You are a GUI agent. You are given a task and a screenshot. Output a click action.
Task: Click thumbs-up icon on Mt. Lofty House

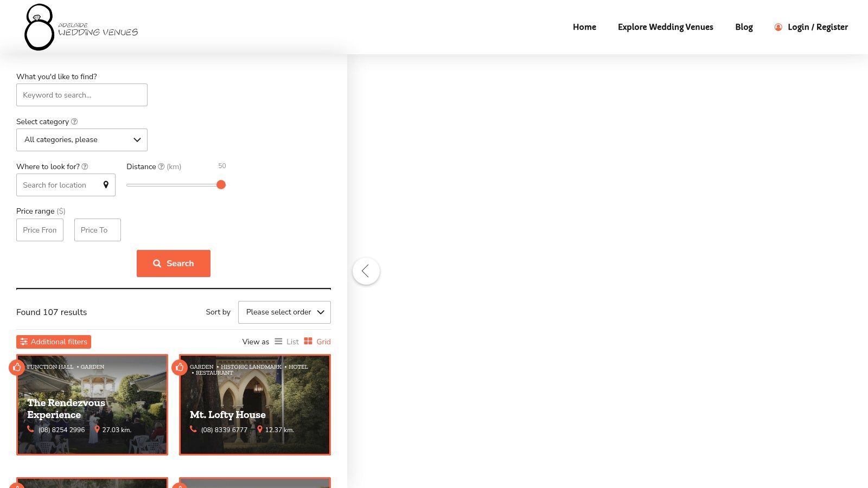click(x=180, y=368)
